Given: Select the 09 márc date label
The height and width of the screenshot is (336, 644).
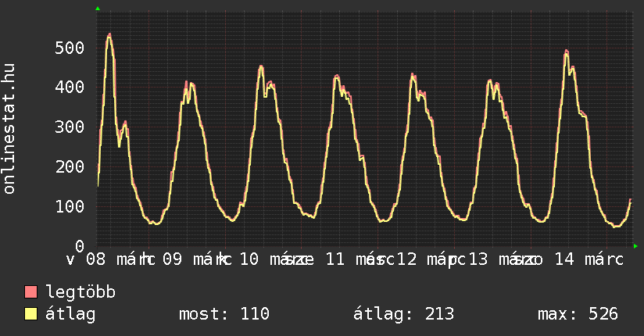Looking at the screenshot, I should click(193, 259).
